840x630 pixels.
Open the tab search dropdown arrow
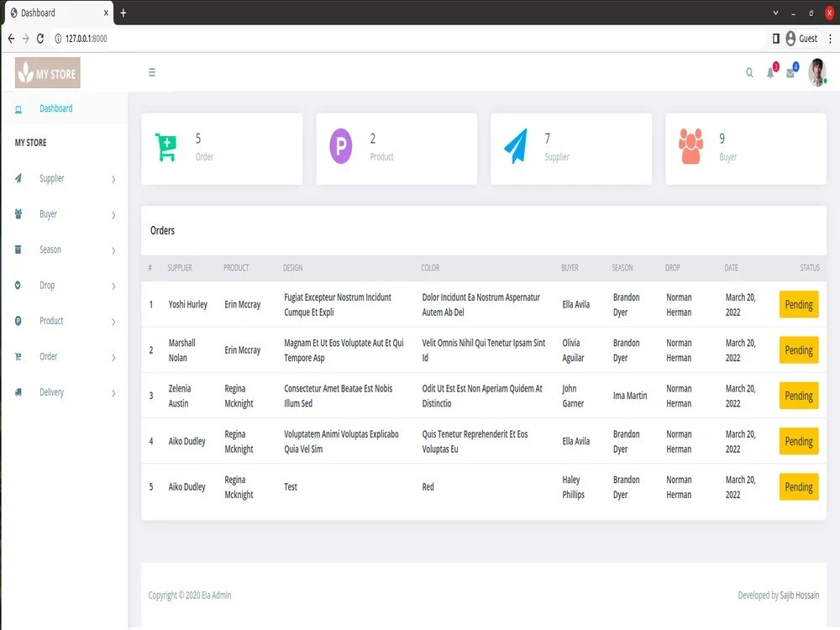[775, 13]
